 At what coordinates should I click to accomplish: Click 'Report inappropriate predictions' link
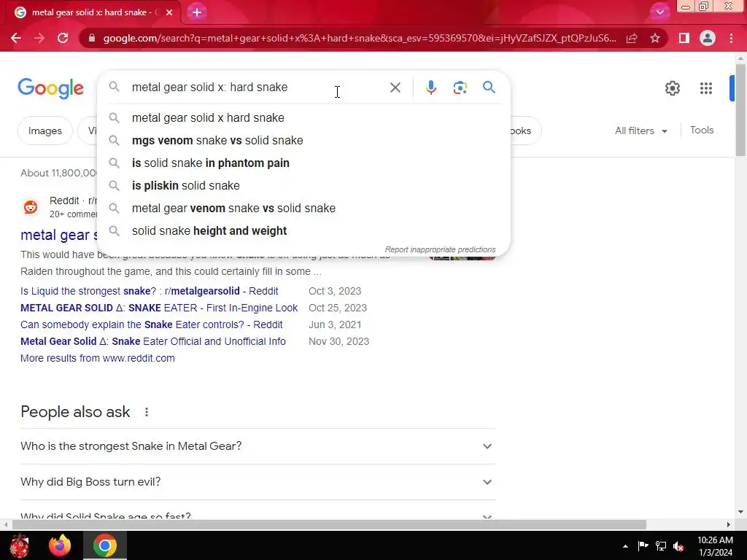click(440, 249)
